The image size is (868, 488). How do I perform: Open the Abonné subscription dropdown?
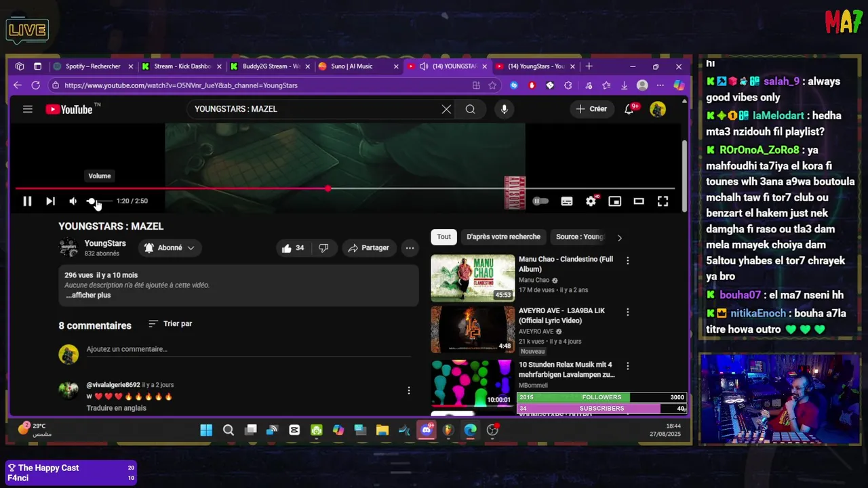coord(170,248)
